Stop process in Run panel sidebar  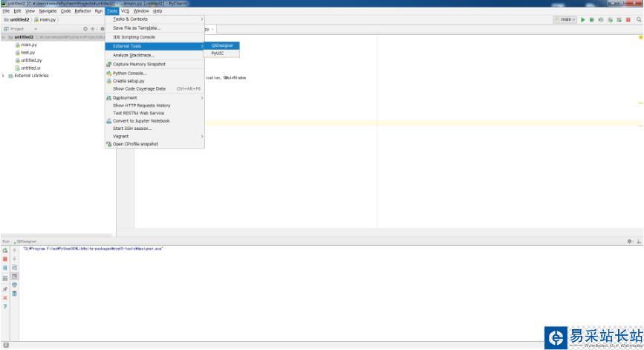pyautogui.click(x=5, y=259)
